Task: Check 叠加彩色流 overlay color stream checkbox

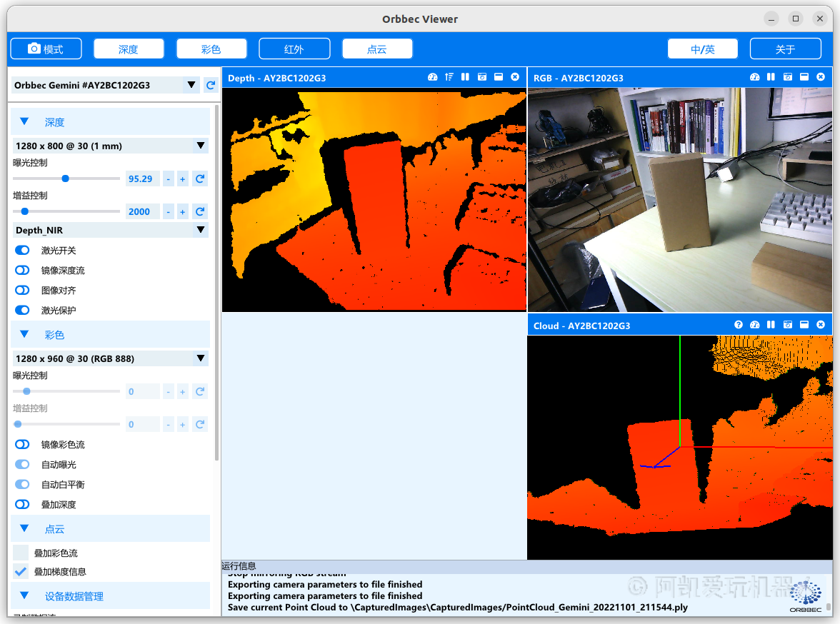Action: [21, 553]
